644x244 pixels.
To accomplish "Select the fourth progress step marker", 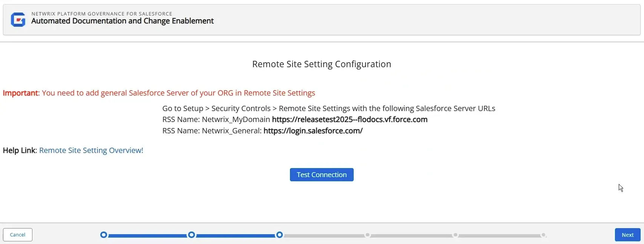I will click(x=368, y=235).
